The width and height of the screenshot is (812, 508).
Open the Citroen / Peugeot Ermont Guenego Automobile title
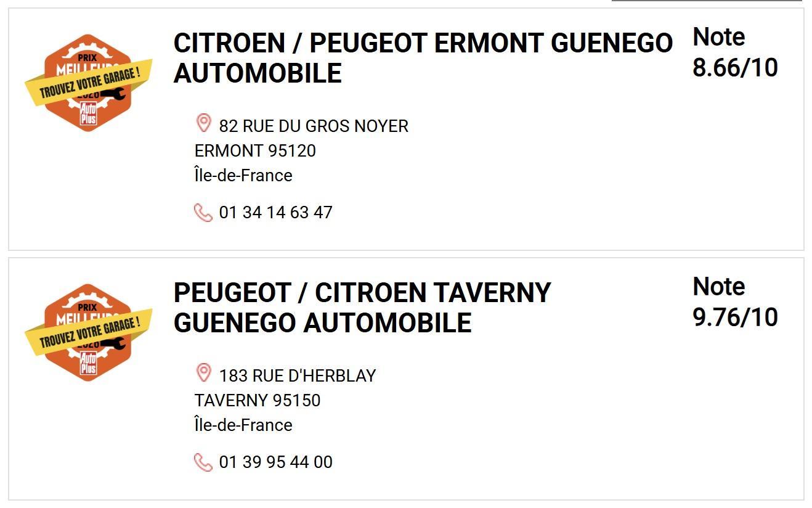[x=423, y=58]
